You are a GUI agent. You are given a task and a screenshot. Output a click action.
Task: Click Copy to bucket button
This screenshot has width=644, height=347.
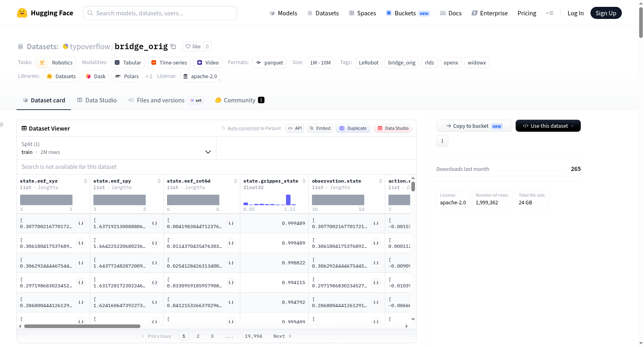pos(474,126)
